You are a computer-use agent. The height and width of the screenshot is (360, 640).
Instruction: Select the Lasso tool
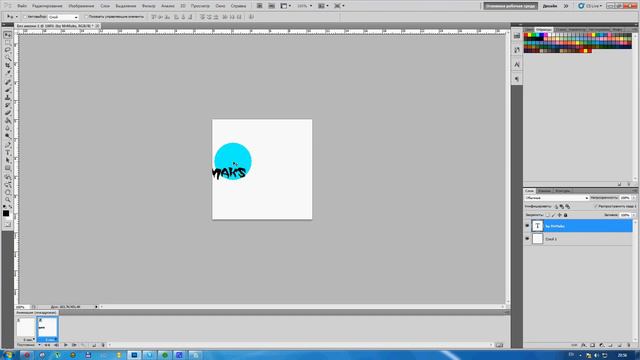(x=7, y=51)
